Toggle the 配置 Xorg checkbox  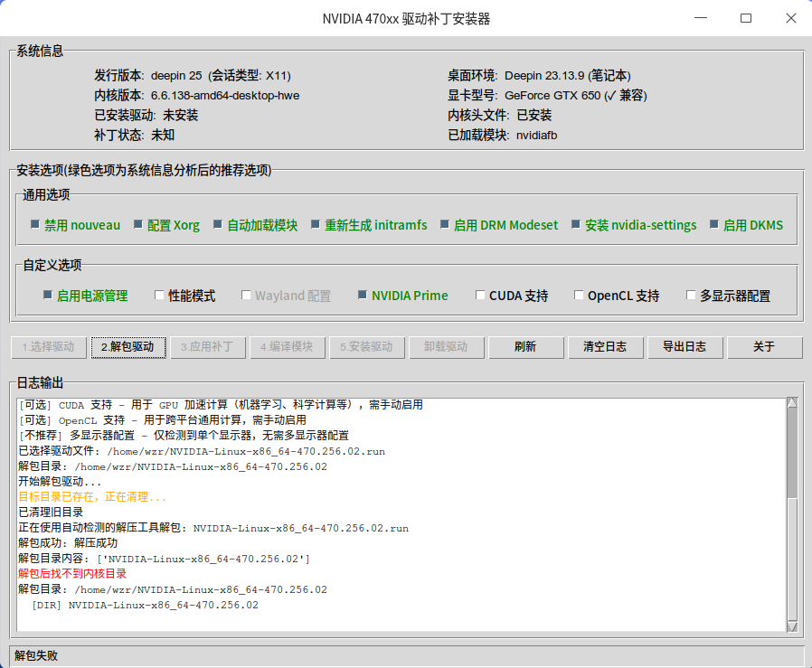(x=138, y=225)
